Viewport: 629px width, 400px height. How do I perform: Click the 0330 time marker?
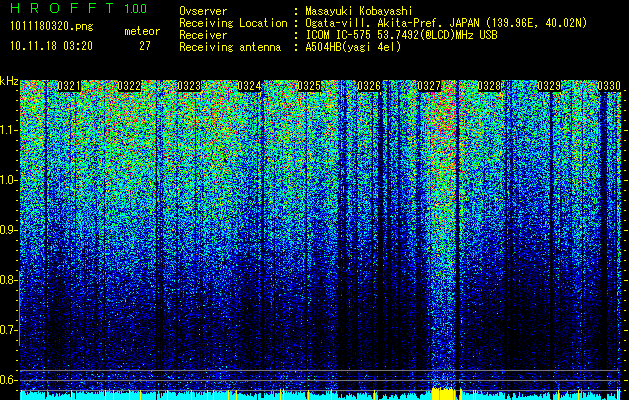pyautogui.click(x=609, y=86)
